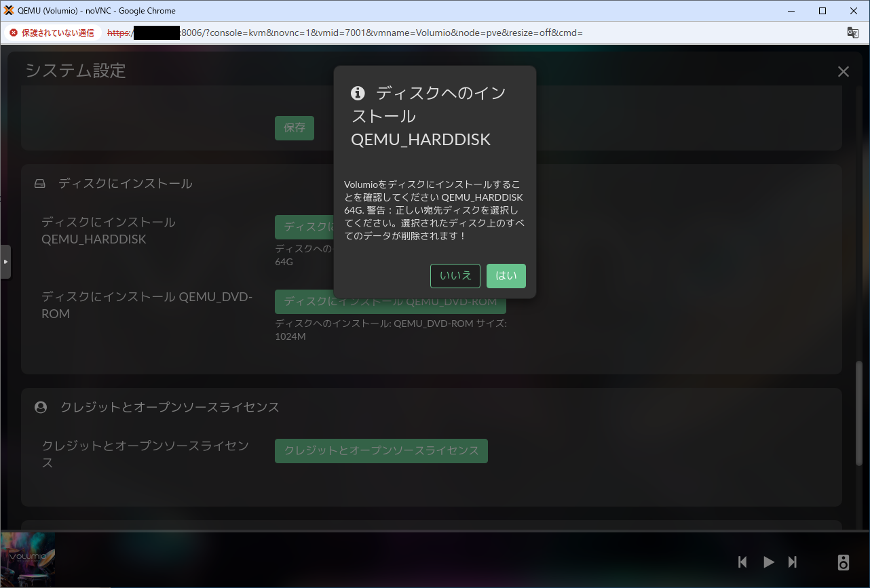The width and height of the screenshot is (870, 588).
Task: Click the ディスクにインストール QEMU_HARDDISK label
Action: [x=109, y=231]
